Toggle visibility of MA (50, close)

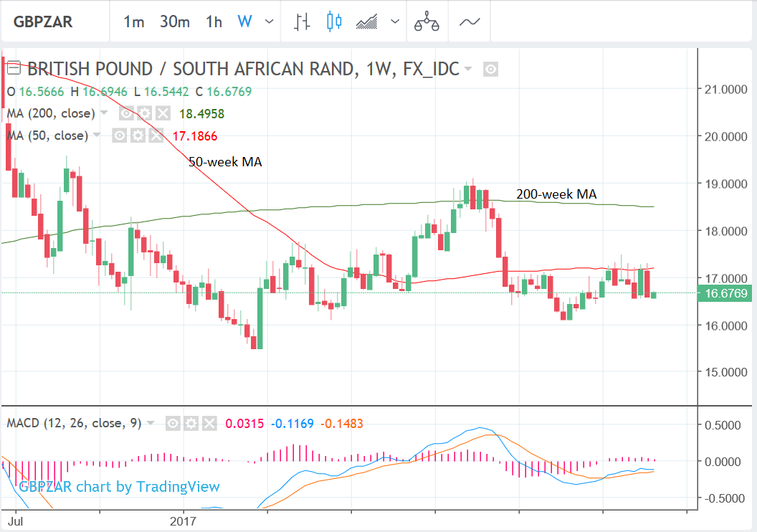(x=120, y=136)
